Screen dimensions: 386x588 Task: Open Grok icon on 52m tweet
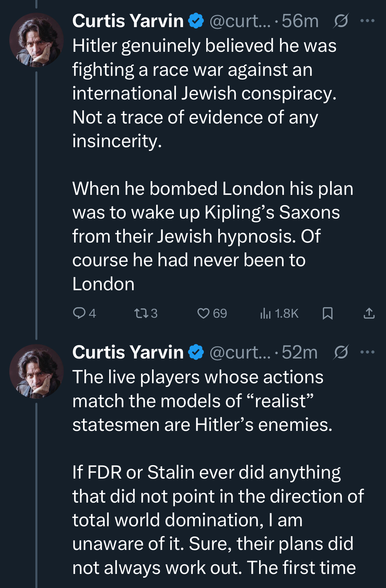point(341,352)
